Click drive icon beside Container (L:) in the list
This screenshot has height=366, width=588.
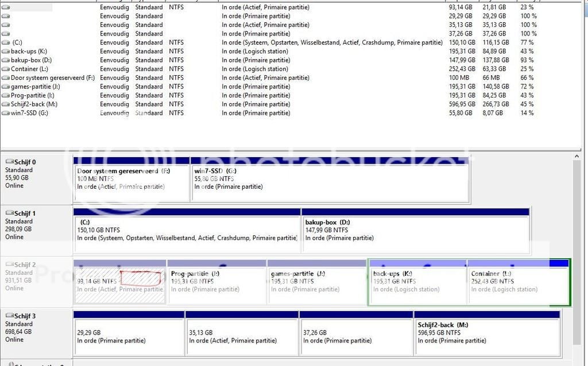click(x=6, y=69)
